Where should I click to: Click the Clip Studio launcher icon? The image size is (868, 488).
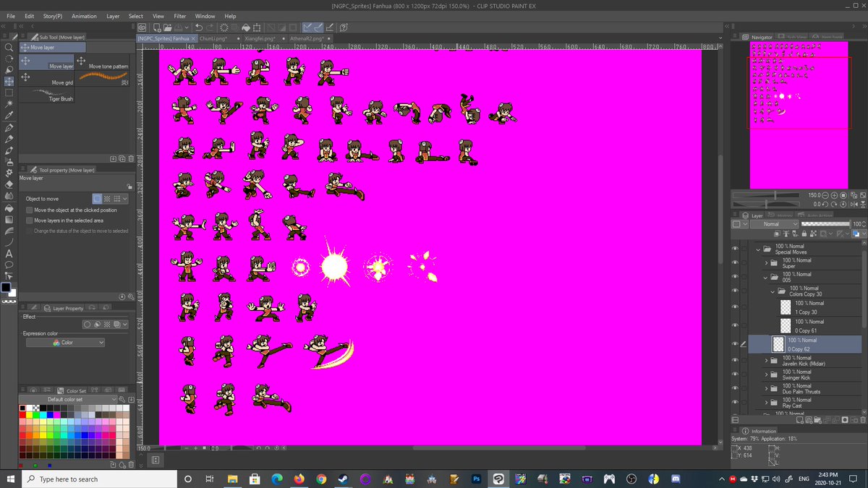click(x=142, y=27)
